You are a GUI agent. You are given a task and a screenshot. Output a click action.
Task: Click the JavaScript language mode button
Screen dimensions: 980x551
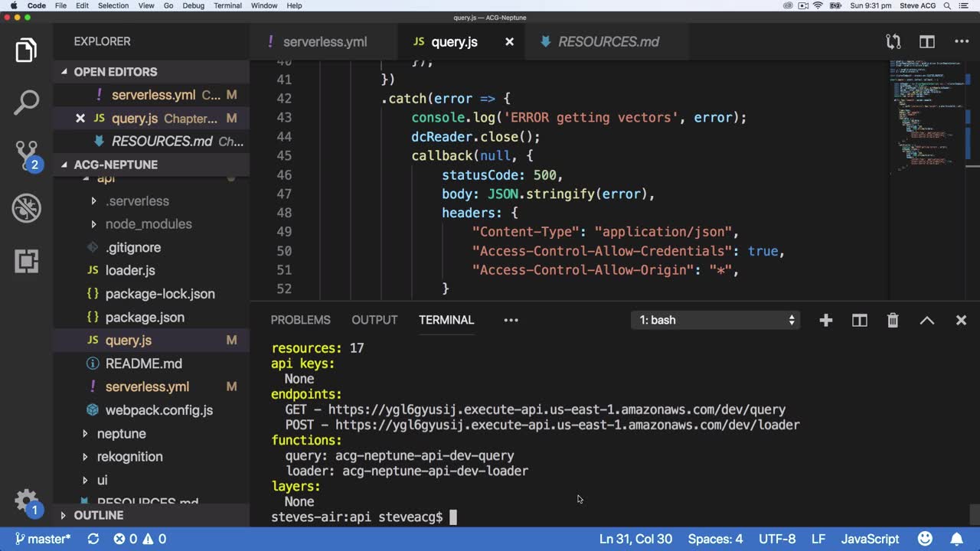[870, 539]
